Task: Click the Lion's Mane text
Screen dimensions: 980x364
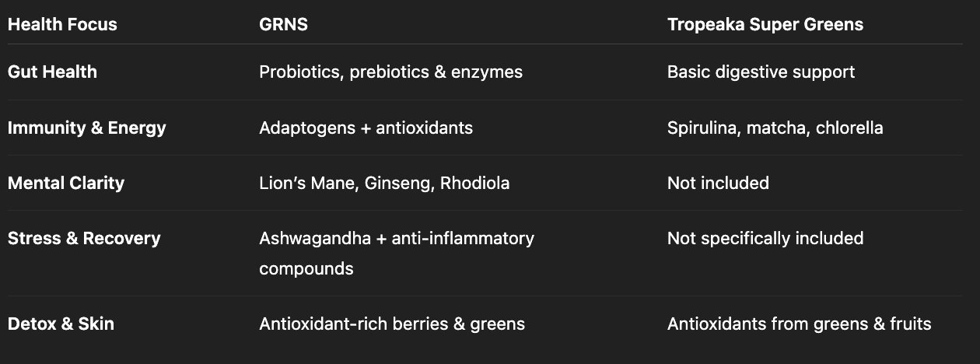Action: point(297,183)
